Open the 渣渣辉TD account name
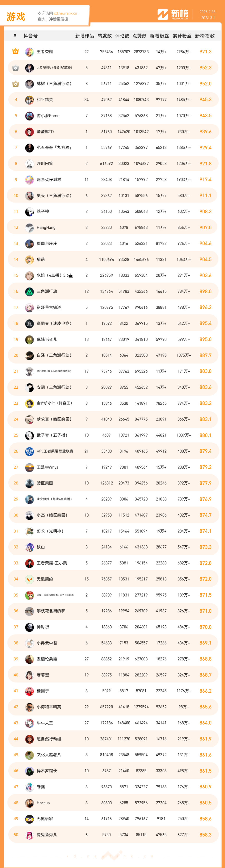Image resolution: width=225 pixels, height=868 pixels. [45, 132]
